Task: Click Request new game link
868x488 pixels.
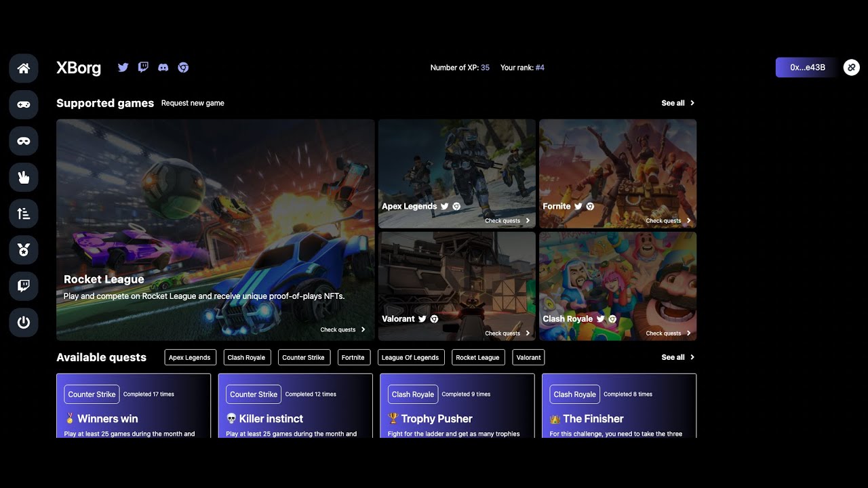Action: click(x=193, y=103)
